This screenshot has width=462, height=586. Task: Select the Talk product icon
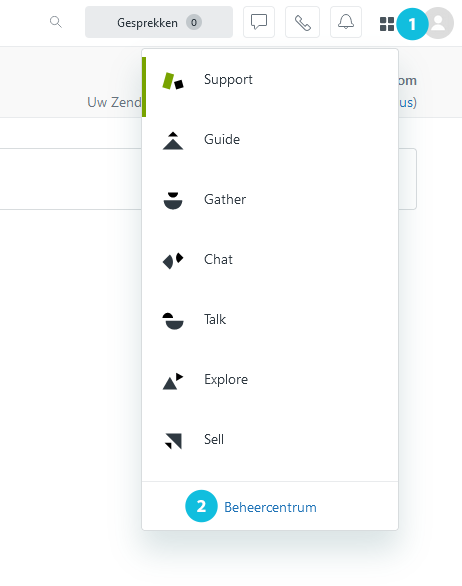tap(173, 321)
